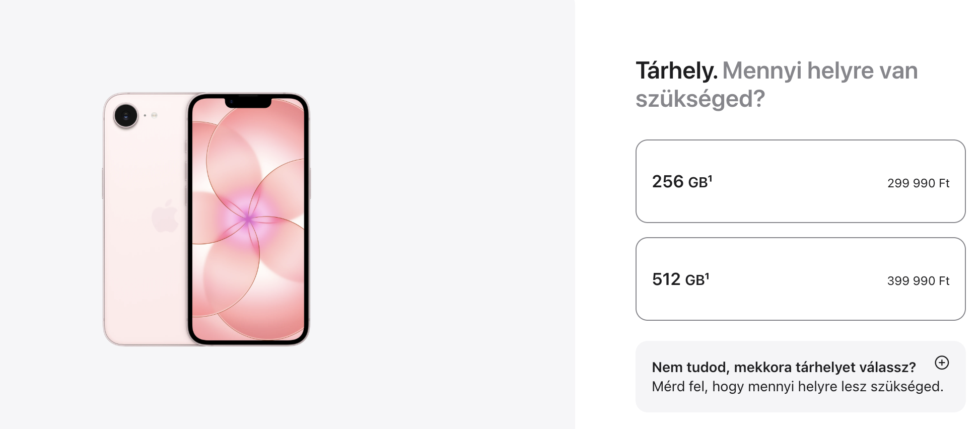Click the flash dot beside the rear camera
This screenshot has height=429, width=980.
click(x=154, y=115)
